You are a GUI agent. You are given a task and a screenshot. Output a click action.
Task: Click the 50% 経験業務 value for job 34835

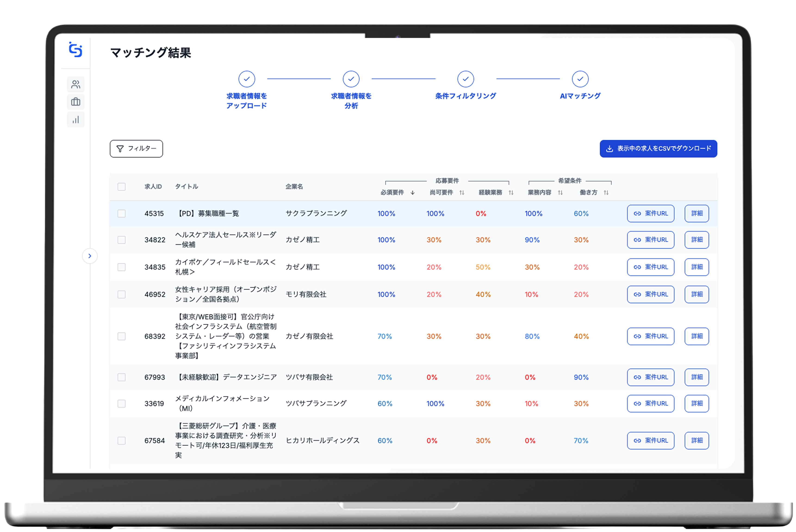tap(483, 267)
